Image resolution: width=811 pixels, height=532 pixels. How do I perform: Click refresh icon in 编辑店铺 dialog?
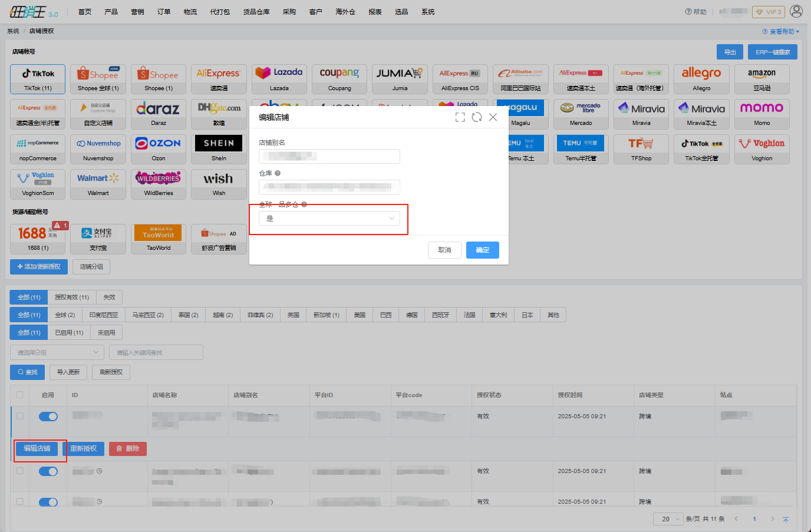point(477,117)
